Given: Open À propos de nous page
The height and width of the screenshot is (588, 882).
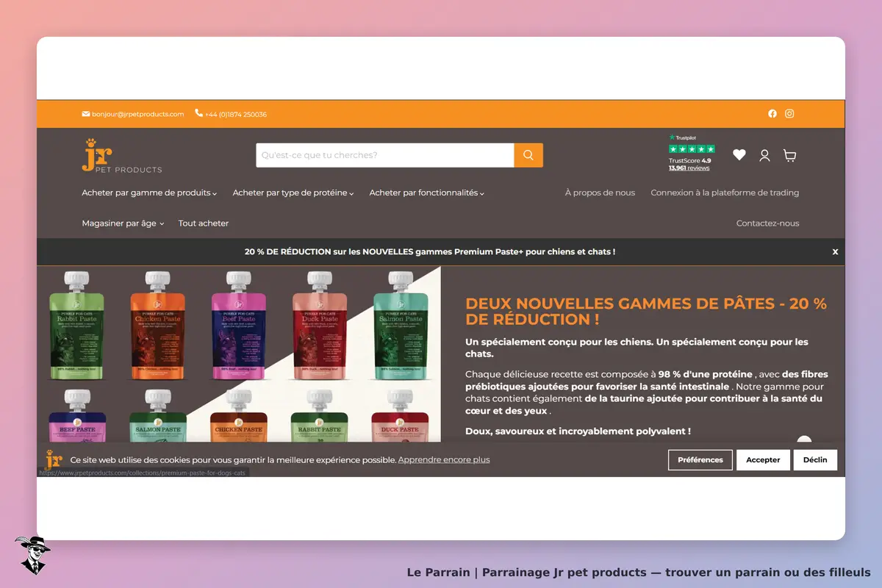Looking at the screenshot, I should click(x=600, y=193).
